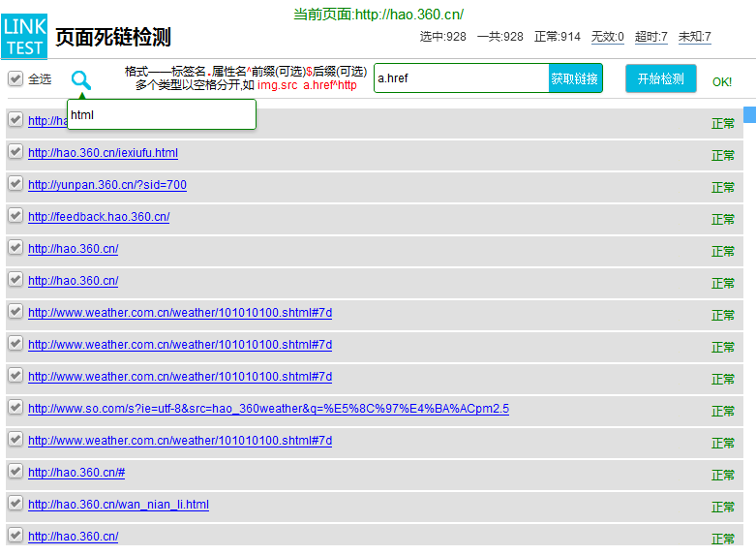
Task: Open the hao.360.cn/iexiufu.html link
Action: pos(103,153)
